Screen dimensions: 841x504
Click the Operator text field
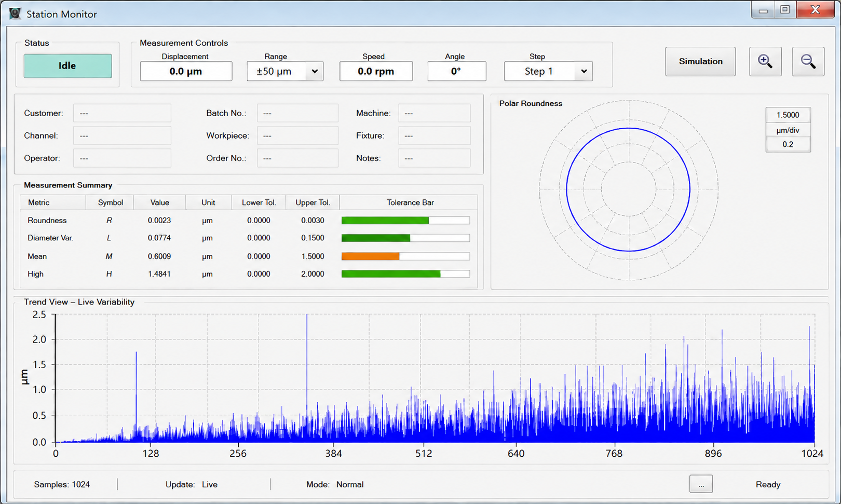122,158
